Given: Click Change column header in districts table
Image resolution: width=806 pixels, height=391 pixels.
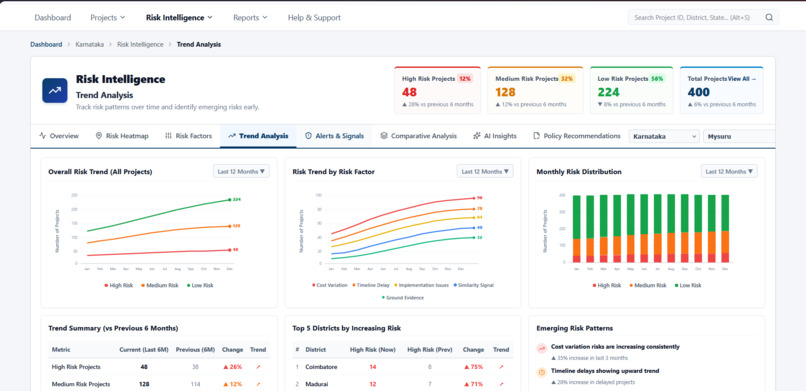Looking at the screenshot, I should 473,350.
